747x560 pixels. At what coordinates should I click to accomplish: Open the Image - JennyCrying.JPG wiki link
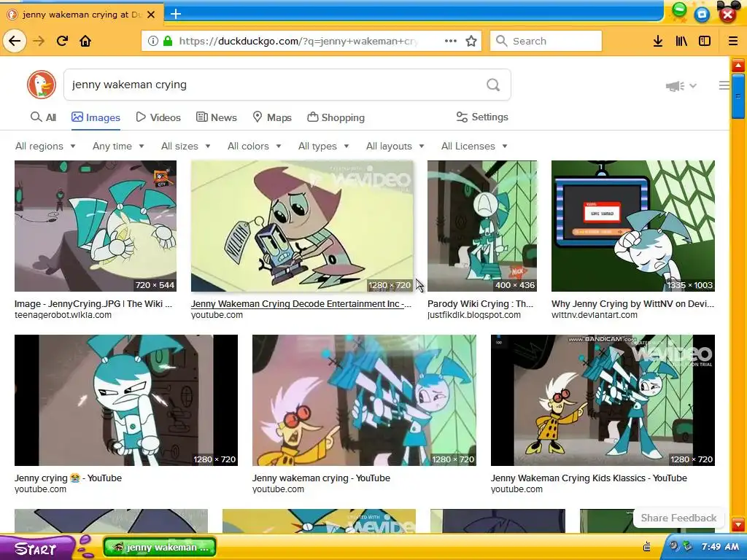[93, 304]
